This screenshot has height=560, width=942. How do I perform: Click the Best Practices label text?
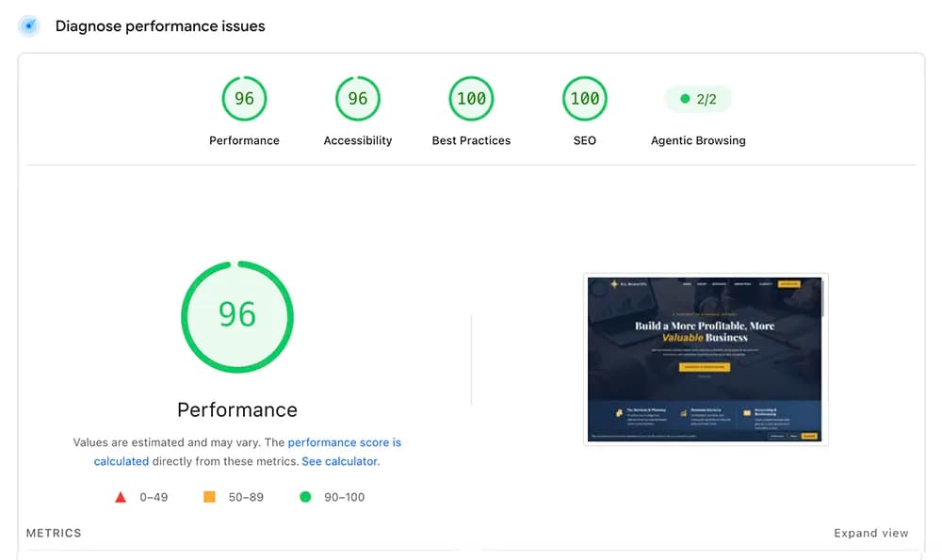[x=471, y=140]
